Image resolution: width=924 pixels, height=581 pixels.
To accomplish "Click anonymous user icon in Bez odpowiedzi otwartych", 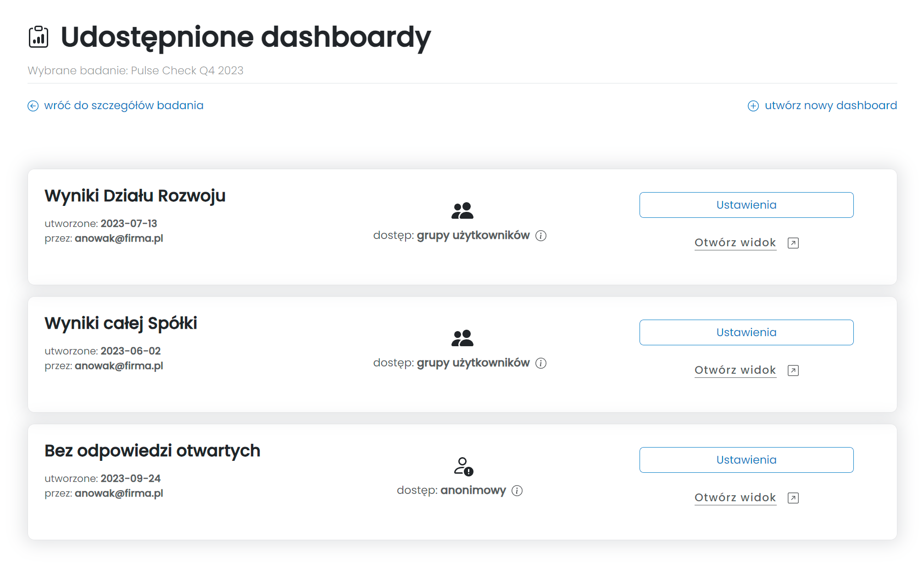I will [463, 466].
